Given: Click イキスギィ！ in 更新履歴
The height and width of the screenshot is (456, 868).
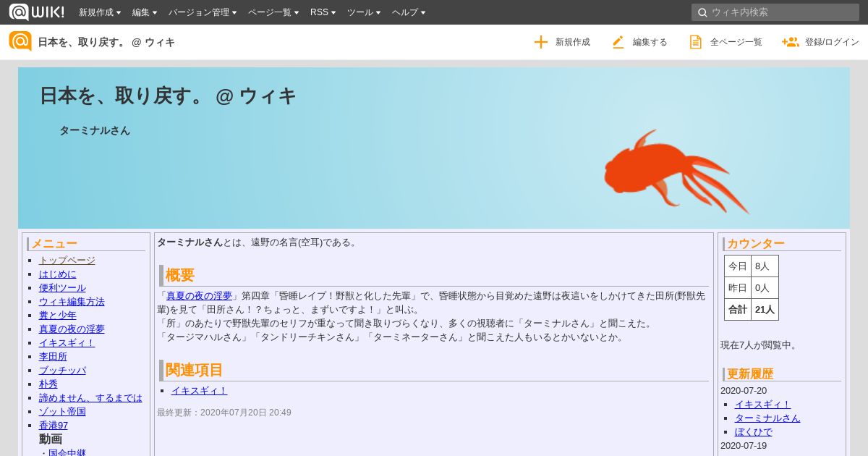Looking at the screenshot, I should click(763, 404).
